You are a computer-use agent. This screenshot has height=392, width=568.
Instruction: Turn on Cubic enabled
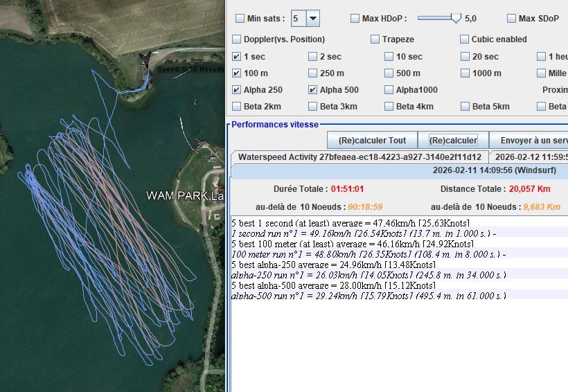[465, 39]
